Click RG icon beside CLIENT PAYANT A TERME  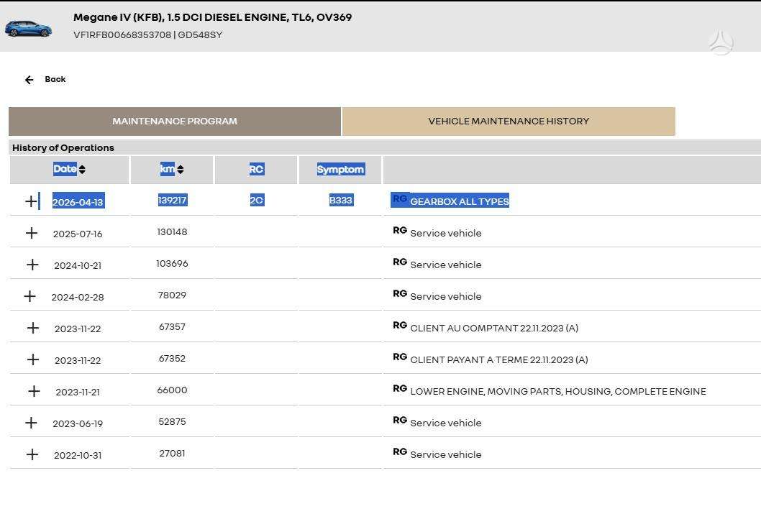400,357
